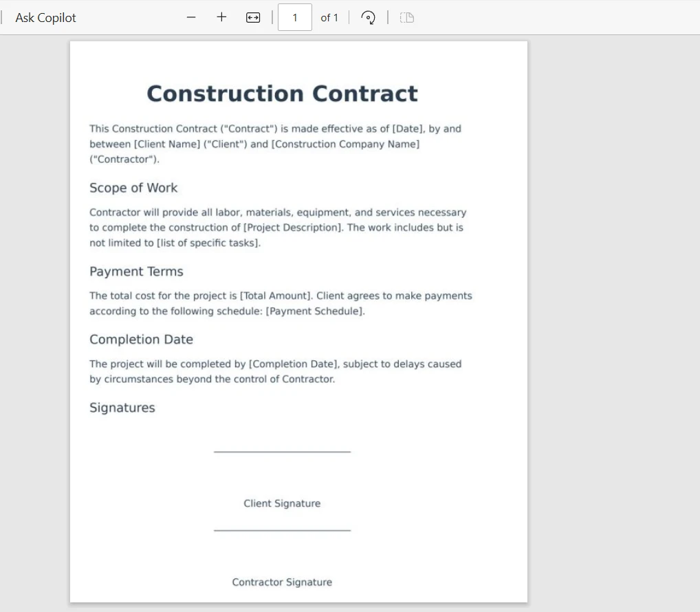Open the page view icon
The image size is (700, 612).
coord(407,18)
